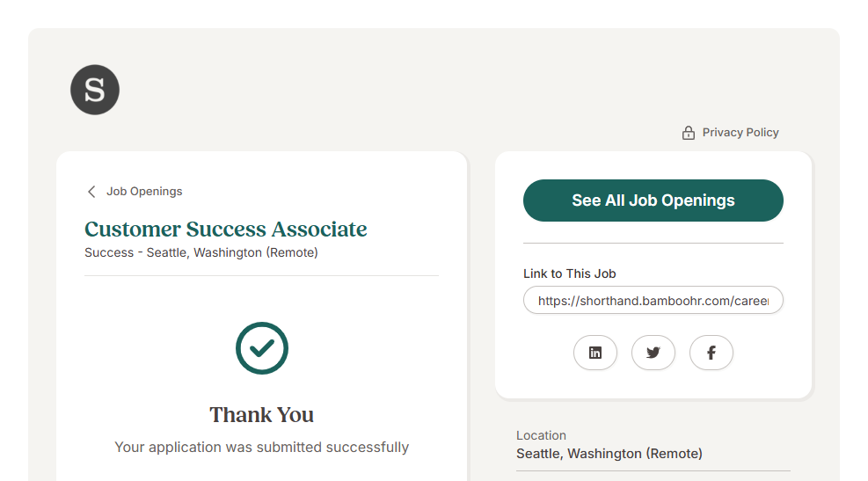868x481 pixels.
Task: Click the lock icon beside Privacy Policy
Action: tap(689, 133)
